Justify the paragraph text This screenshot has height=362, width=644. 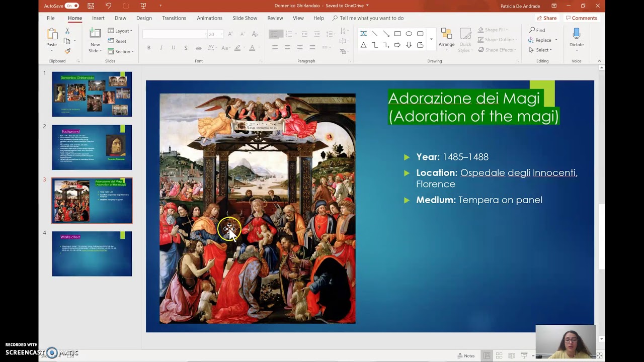tap(312, 48)
